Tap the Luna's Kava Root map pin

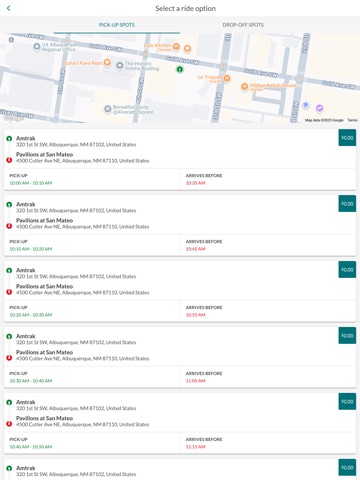point(107,63)
